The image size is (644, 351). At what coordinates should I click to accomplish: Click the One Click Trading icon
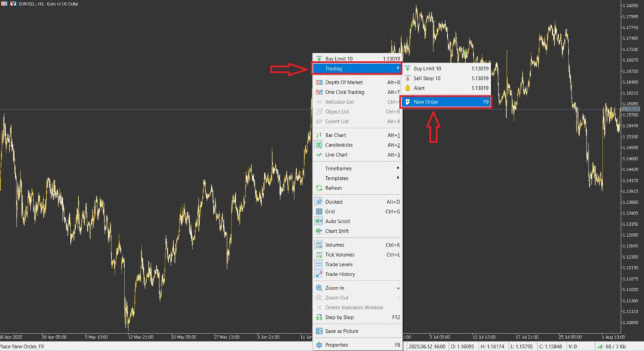(319, 92)
